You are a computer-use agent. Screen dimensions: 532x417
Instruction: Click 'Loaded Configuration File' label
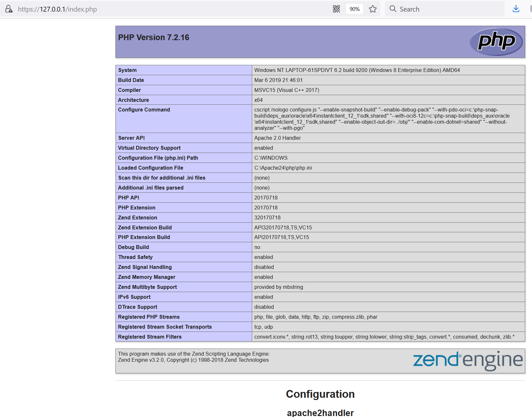pos(151,168)
